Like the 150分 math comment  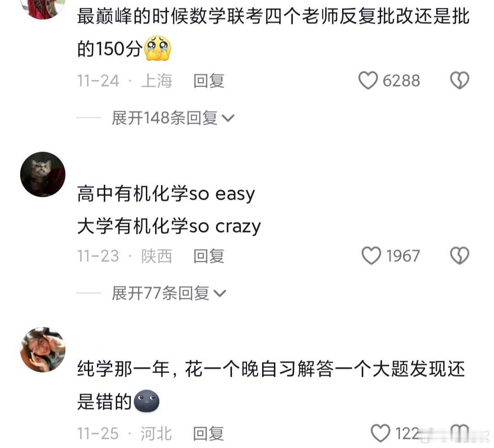[368, 81]
